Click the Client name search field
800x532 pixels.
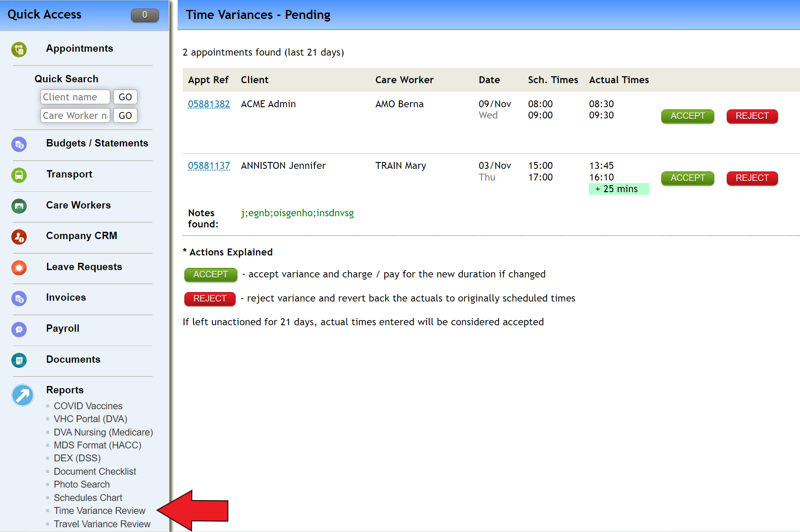tap(75, 97)
